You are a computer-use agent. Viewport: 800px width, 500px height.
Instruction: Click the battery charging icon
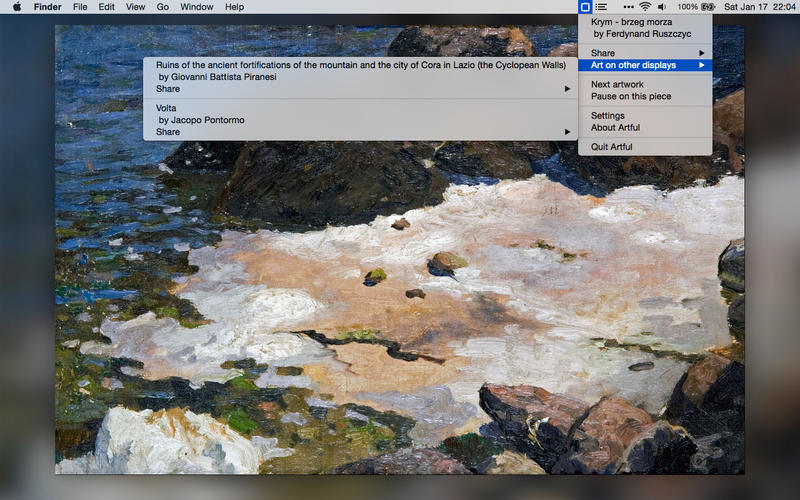click(708, 7)
